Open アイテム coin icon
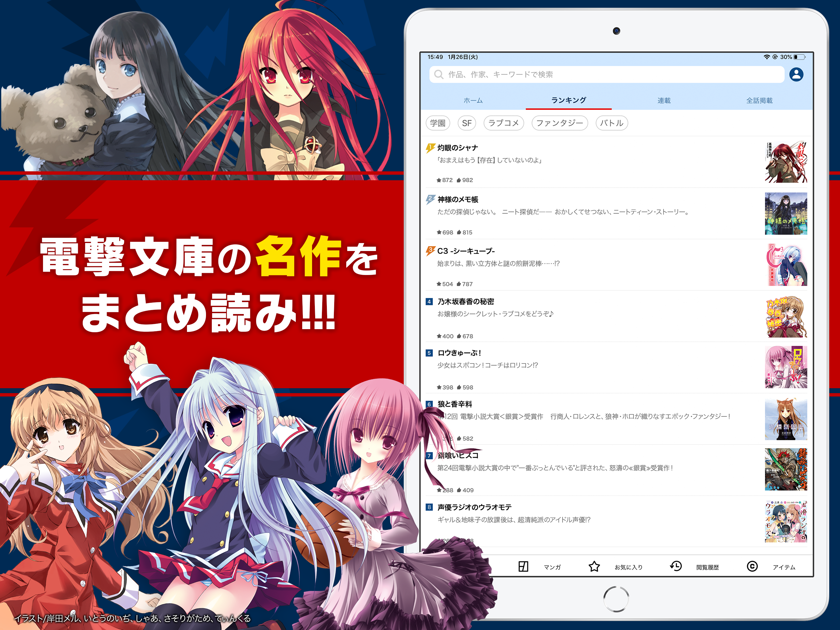This screenshot has width=840, height=630. pos(752,567)
